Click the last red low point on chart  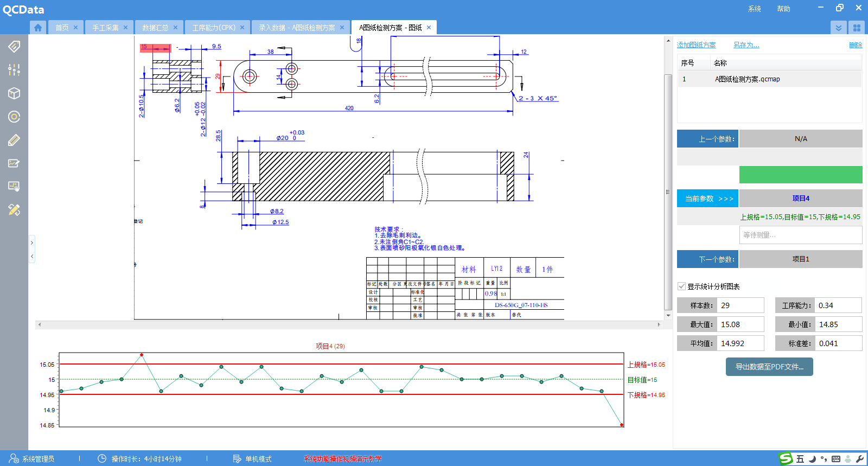point(622,425)
